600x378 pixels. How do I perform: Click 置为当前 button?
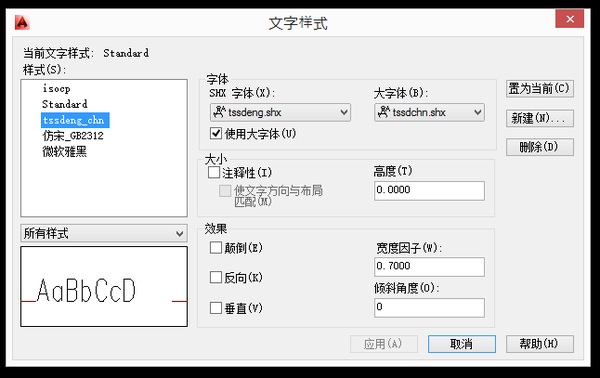[540, 89]
